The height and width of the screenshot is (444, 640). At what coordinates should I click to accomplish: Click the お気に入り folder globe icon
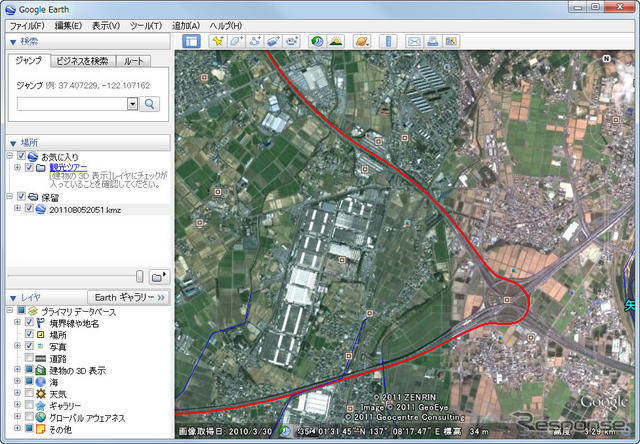coord(33,157)
